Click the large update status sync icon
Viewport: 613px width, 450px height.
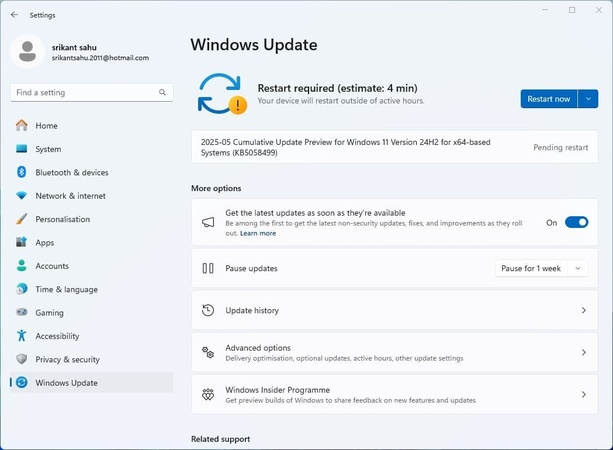tap(222, 94)
